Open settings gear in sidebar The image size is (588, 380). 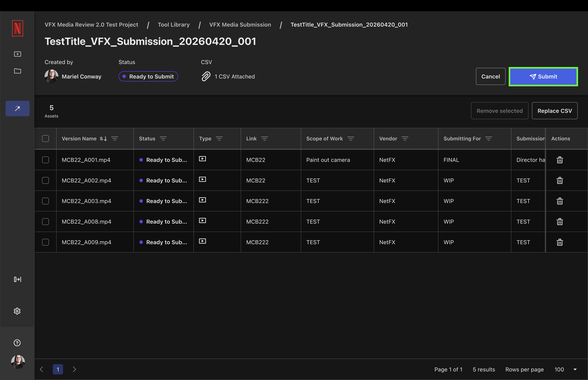tap(17, 311)
